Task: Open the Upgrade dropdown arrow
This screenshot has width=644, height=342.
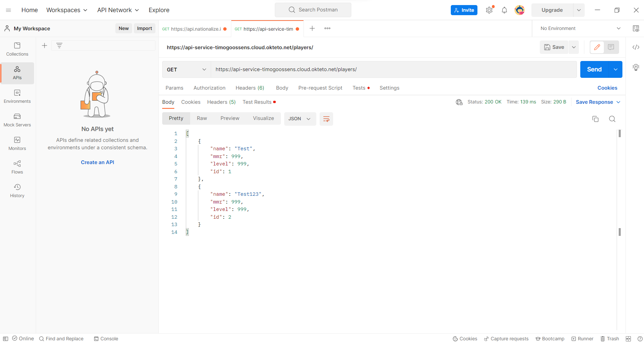Action: pyautogui.click(x=579, y=10)
